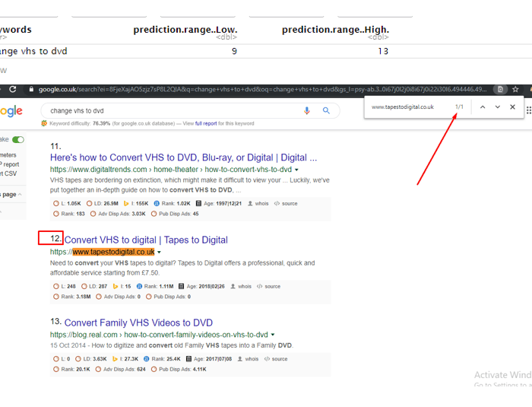Image resolution: width=532 pixels, height=407 pixels.
Task: Go to next find match
Action: (x=497, y=107)
